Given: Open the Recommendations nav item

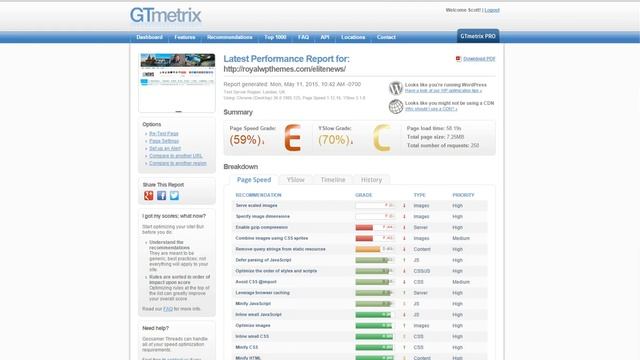Looking at the screenshot, I should click(x=230, y=37).
